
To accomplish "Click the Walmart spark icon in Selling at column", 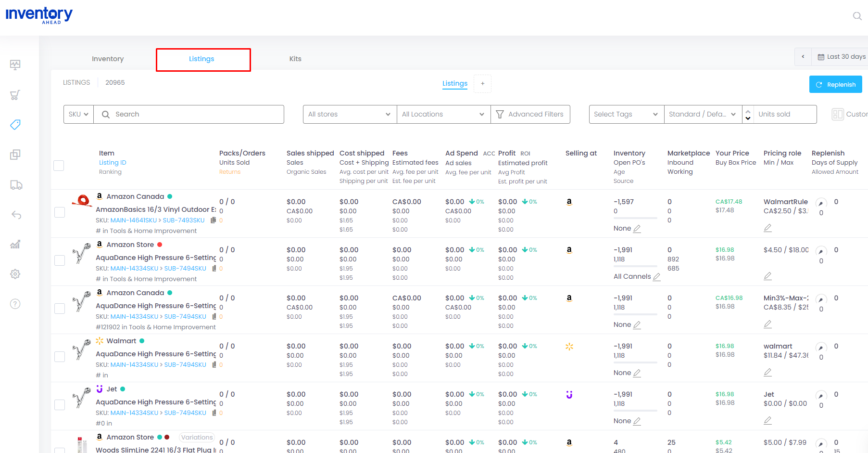I will pos(569,347).
